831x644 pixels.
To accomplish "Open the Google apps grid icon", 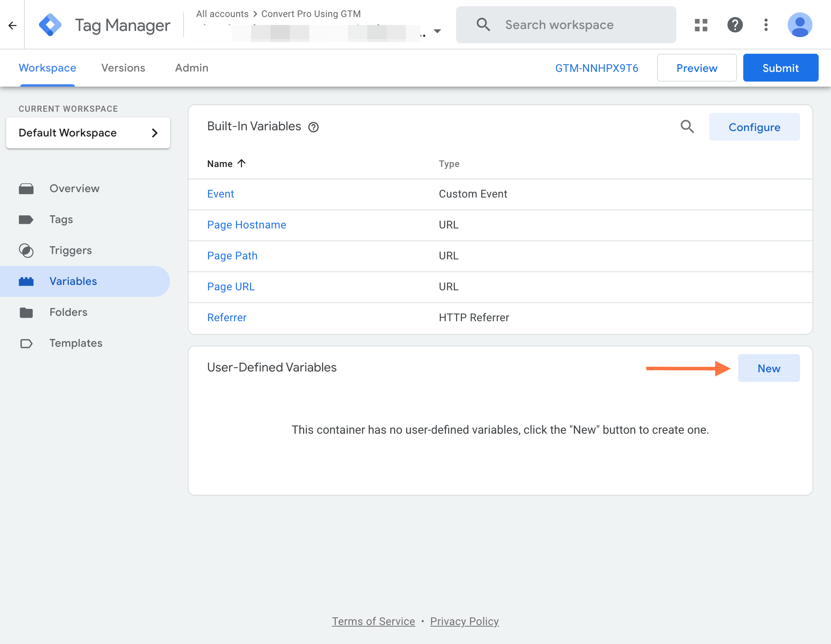I will pyautogui.click(x=701, y=25).
